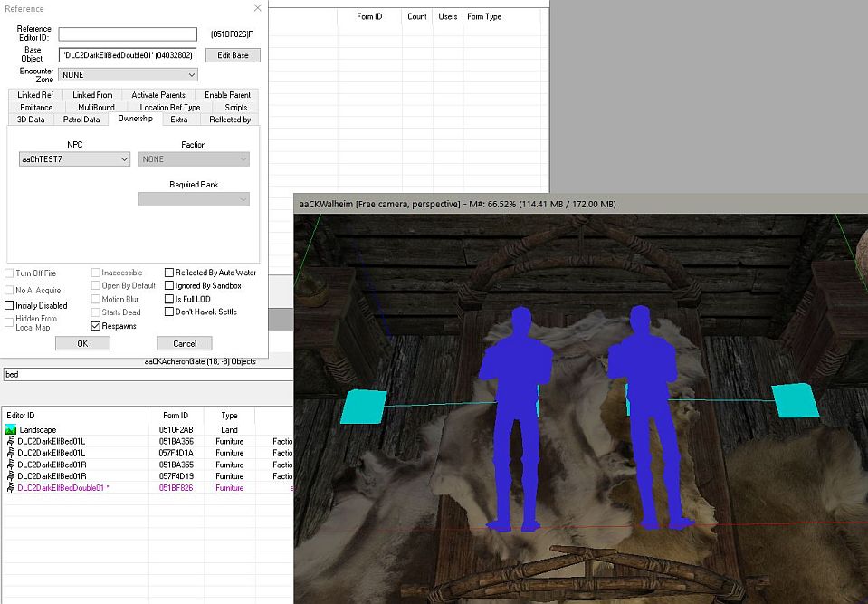Click the Landscape icon in object list
This screenshot has height=604, width=868.
(11, 429)
